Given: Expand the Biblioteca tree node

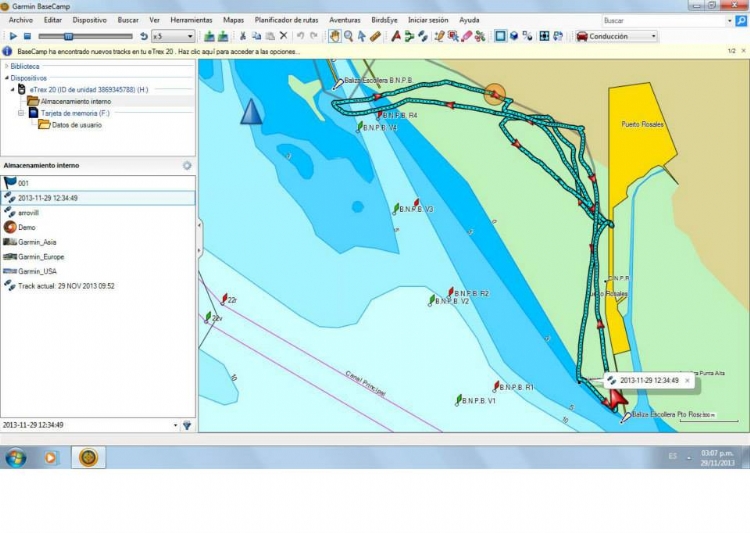Looking at the screenshot, I should click(x=7, y=66).
